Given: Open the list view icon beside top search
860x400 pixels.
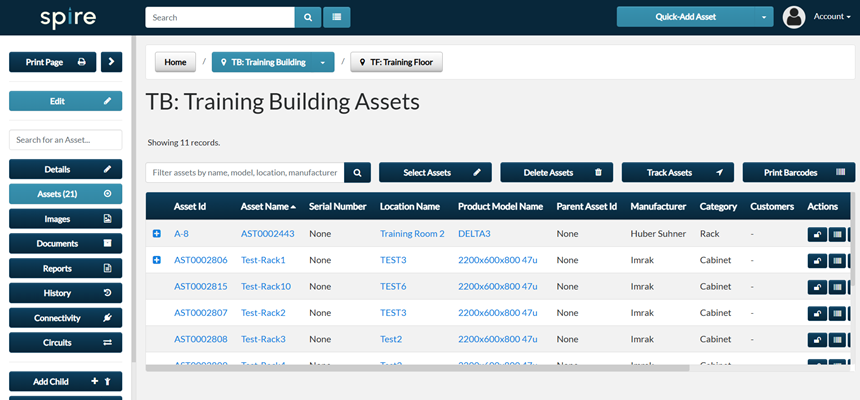Looking at the screenshot, I should [337, 17].
